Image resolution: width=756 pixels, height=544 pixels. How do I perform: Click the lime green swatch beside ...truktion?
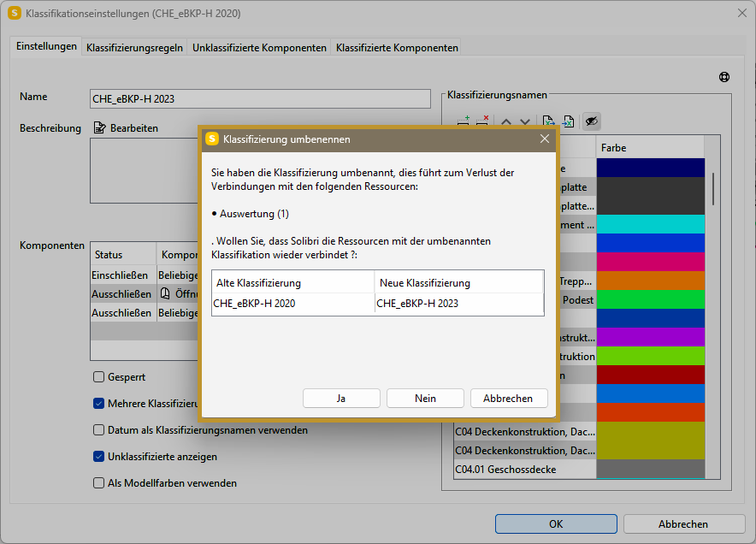point(651,356)
